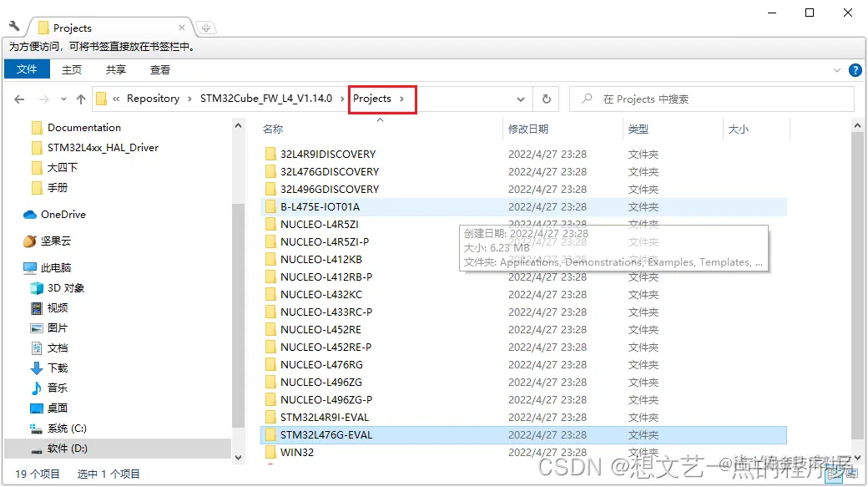
Task: Open 视频 film icon
Action: tap(37, 308)
